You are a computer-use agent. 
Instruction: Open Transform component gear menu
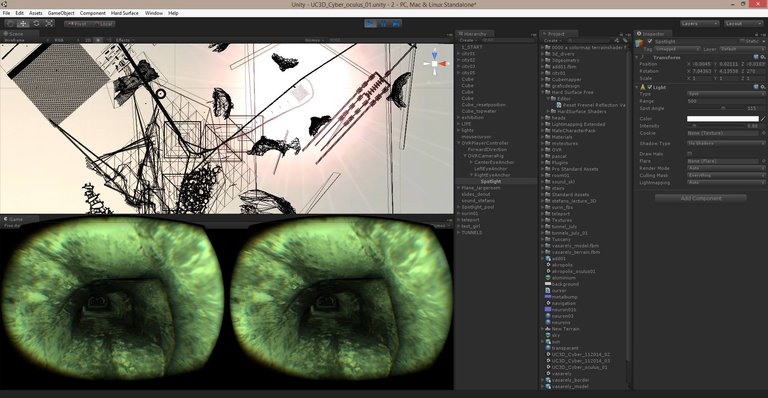763,57
